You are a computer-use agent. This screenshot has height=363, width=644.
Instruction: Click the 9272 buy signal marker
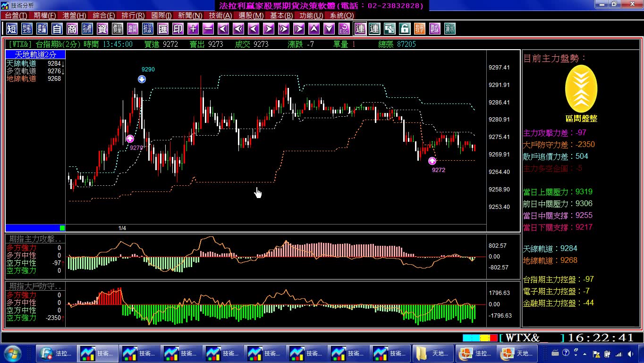point(432,161)
